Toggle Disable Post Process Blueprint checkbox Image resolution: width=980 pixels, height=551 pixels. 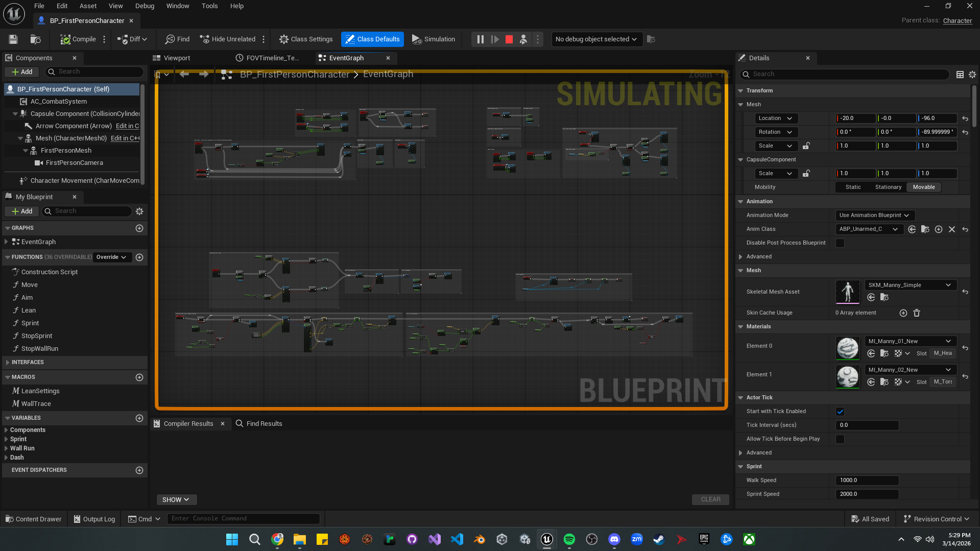tap(840, 243)
